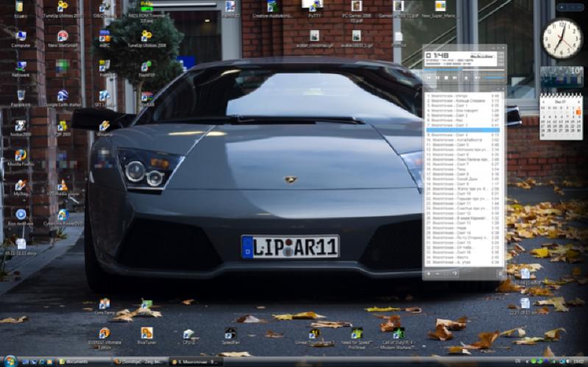Click the previous track button in player
Viewport: 588px width, 367px height.
(x=428, y=78)
